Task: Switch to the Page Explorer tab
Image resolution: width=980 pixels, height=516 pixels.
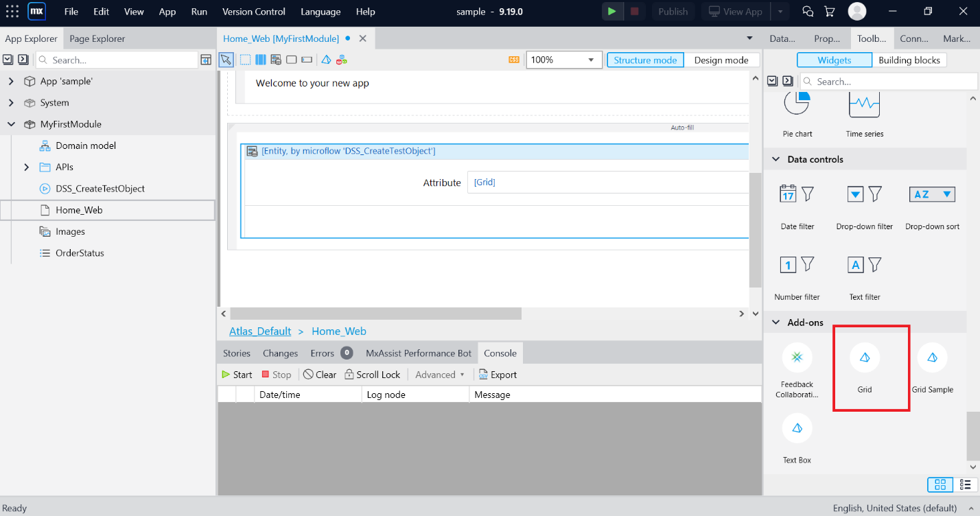Action: [x=97, y=38]
